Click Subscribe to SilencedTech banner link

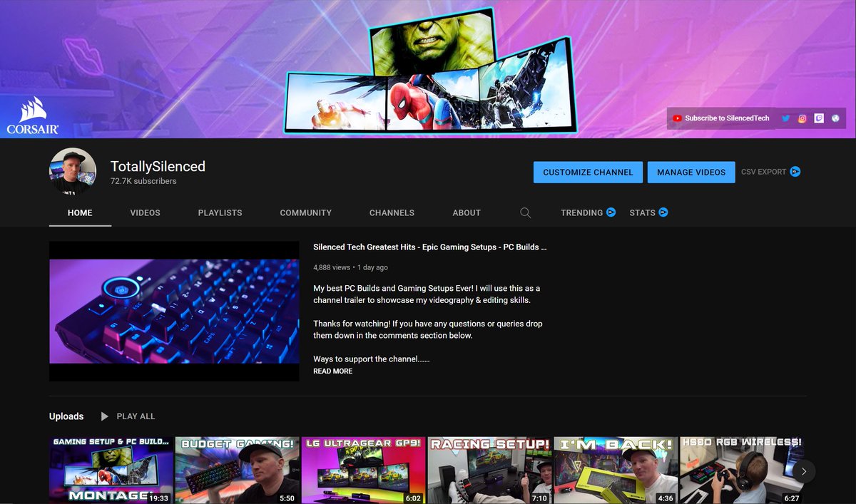[721, 118]
